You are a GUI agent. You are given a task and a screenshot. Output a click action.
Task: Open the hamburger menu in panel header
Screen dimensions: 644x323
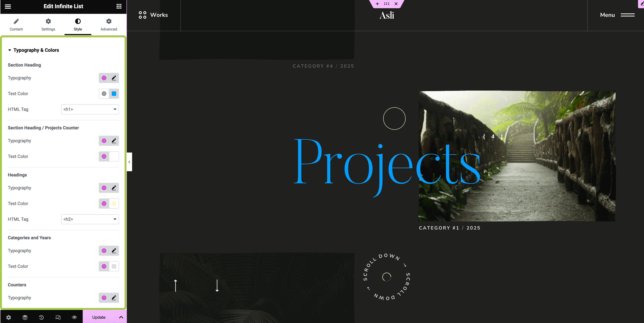pos(8,7)
